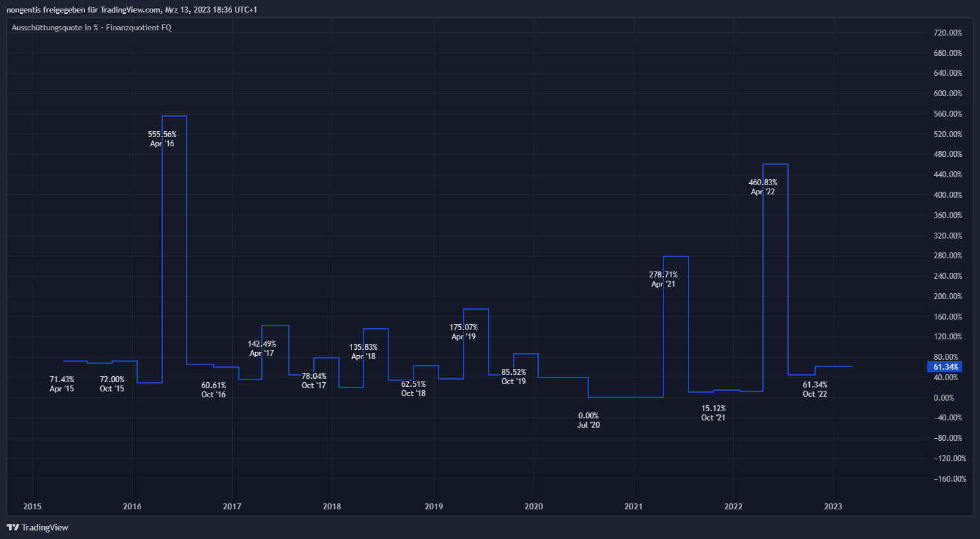Click 2020 on the time axis

tap(534, 507)
